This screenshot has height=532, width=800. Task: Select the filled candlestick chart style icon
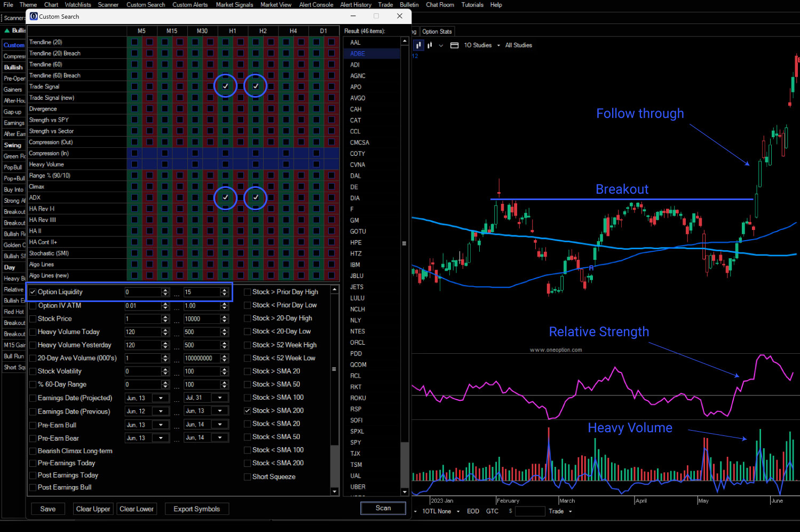click(419, 45)
